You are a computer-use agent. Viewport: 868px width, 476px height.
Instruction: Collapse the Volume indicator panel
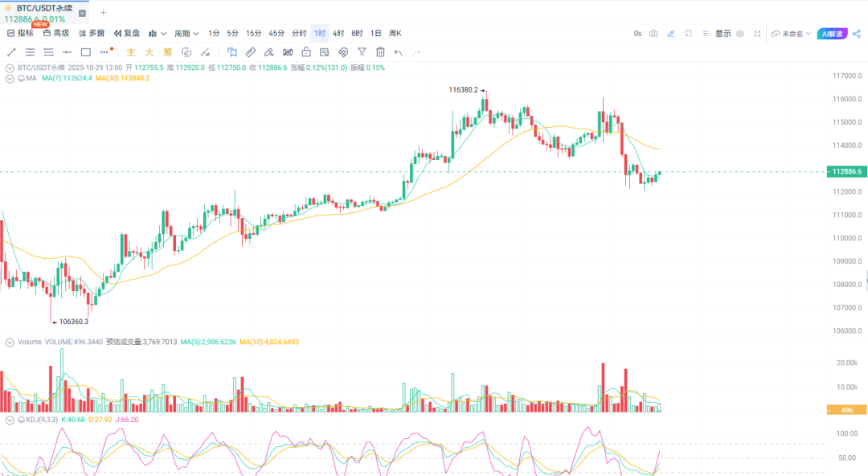(x=10, y=342)
